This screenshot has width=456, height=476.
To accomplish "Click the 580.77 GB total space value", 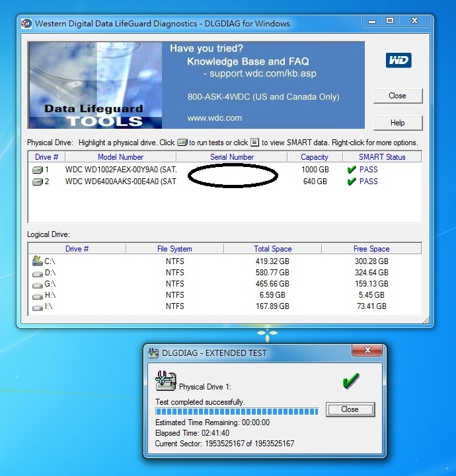I will (x=272, y=273).
